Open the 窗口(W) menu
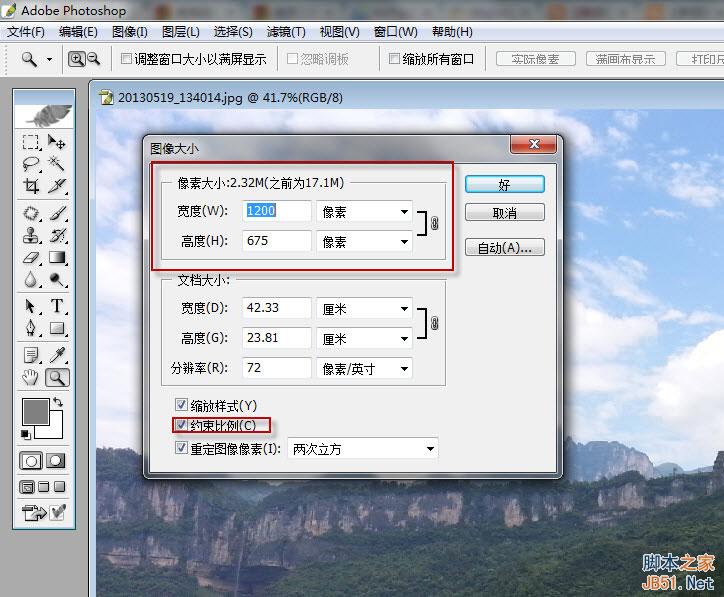724x597 pixels. 396,32
